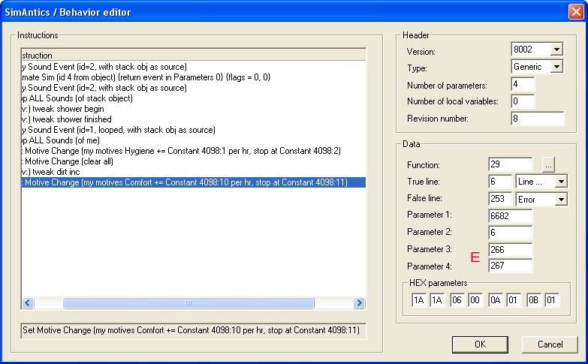Click the Parameter 3 field with 266

tap(511, 250)
